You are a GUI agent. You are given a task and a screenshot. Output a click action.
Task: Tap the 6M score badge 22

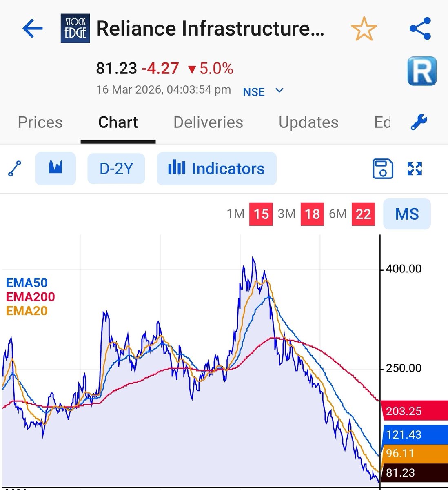[x=363, y=214]
